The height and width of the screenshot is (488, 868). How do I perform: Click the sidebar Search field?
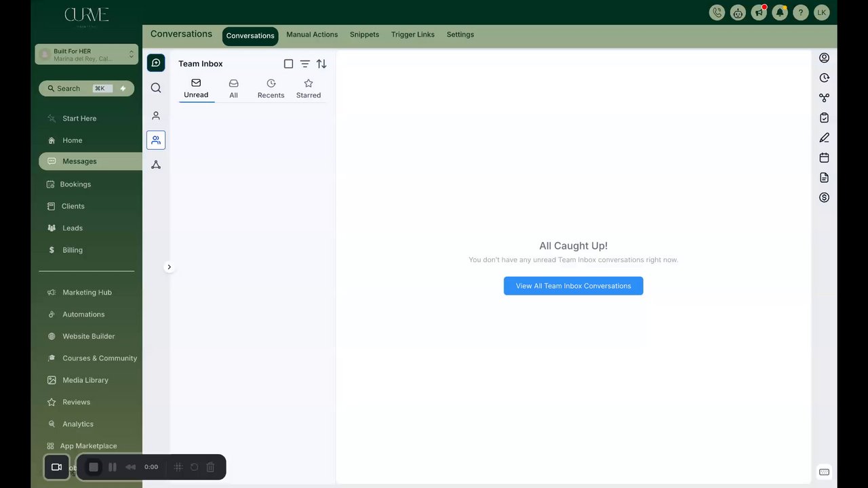(x=86, y=88)
